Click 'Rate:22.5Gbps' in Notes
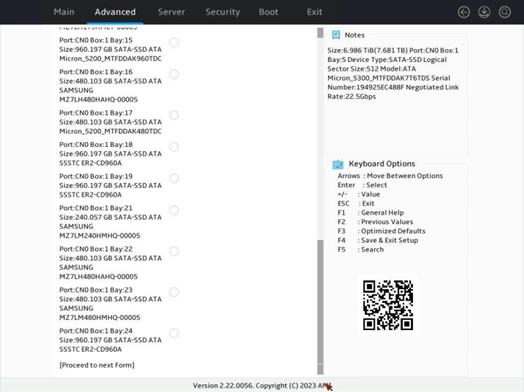The width and height of the screenshot is (524, 392). 352,97
